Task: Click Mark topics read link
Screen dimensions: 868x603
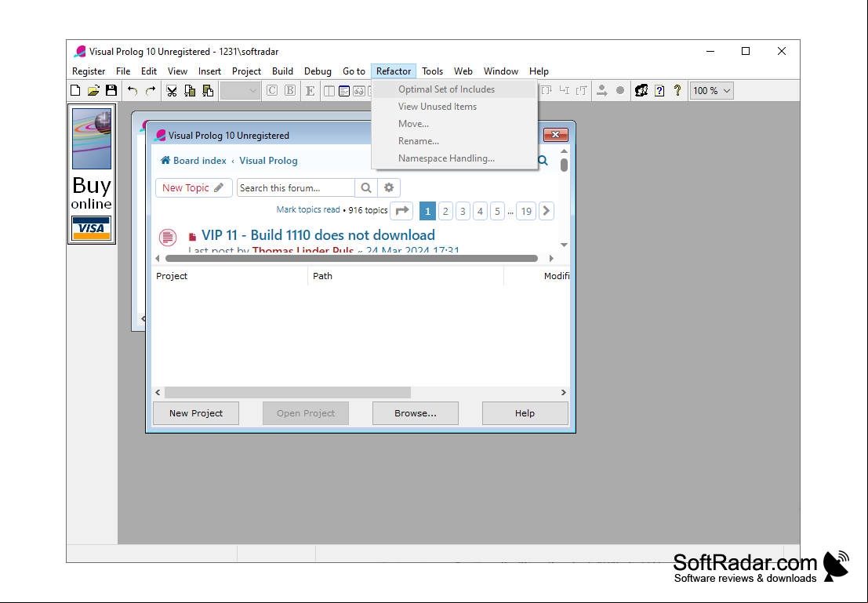Action: [x=308, y=209]
